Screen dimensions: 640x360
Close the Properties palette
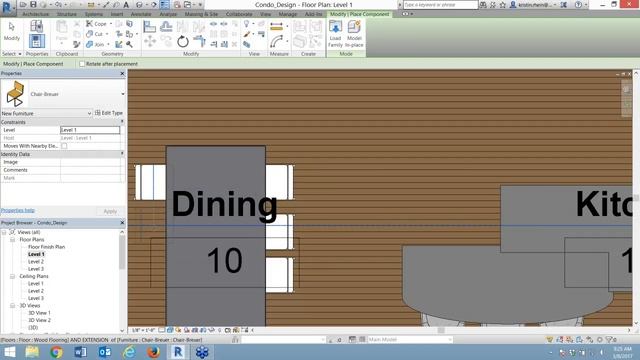tap(122, 73)
